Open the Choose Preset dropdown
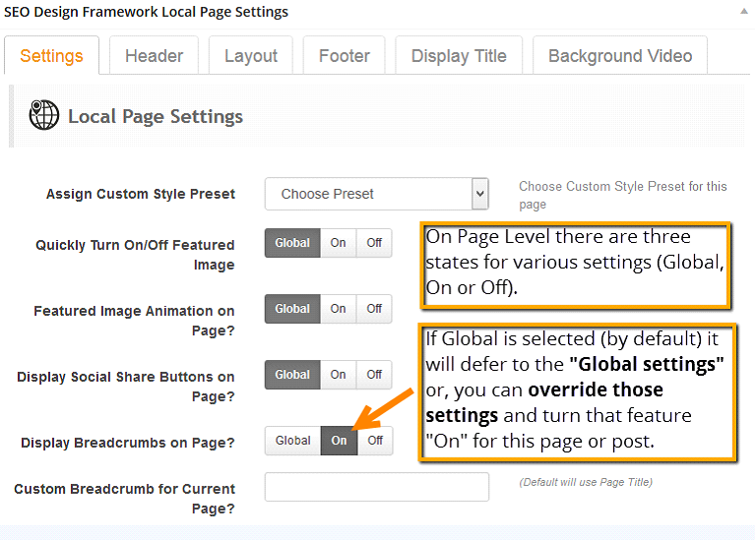The image size is (756, 540). [377, 194]
